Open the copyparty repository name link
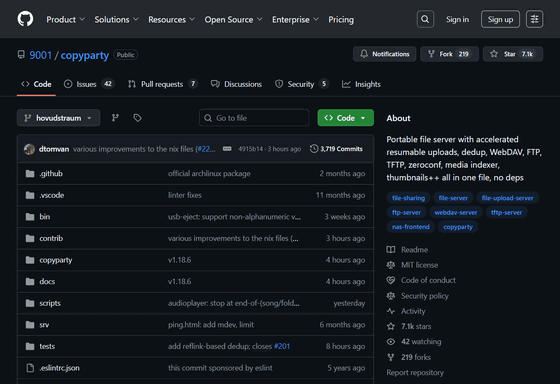 (85, 55)
